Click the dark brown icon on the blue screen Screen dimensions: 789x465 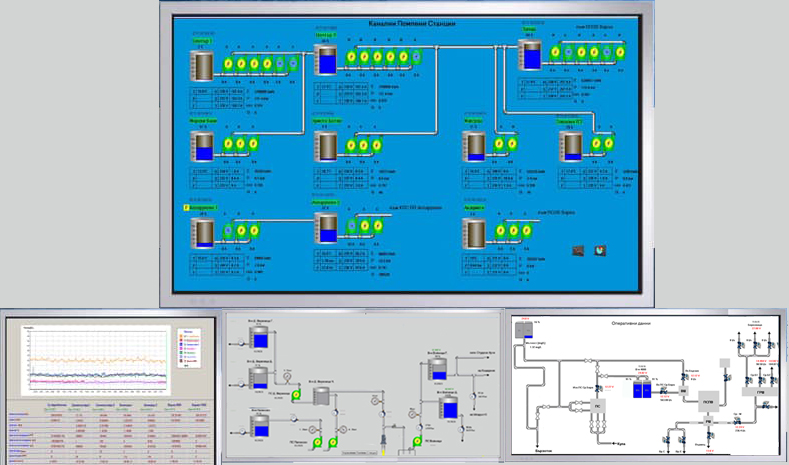579,250
